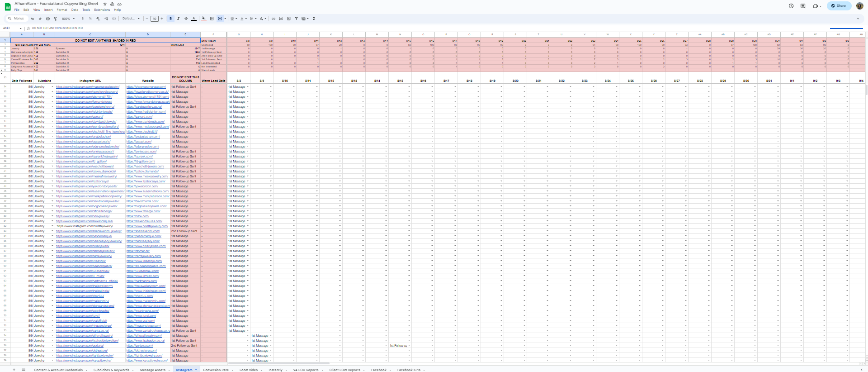Image resolution: width=868 pixels, height=372 pixels.
Task: Open vertical align dropdown
Action: click(x=243, y=19)
